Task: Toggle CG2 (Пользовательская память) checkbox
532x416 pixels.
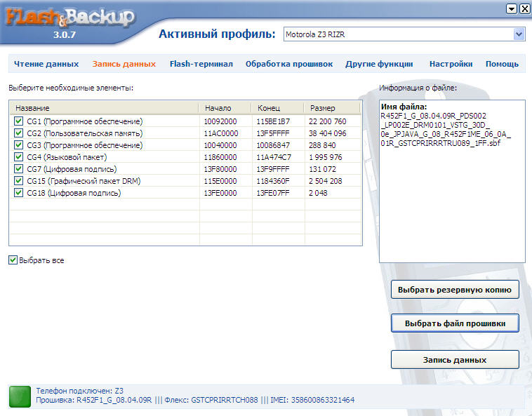Action: pos(19,133)
